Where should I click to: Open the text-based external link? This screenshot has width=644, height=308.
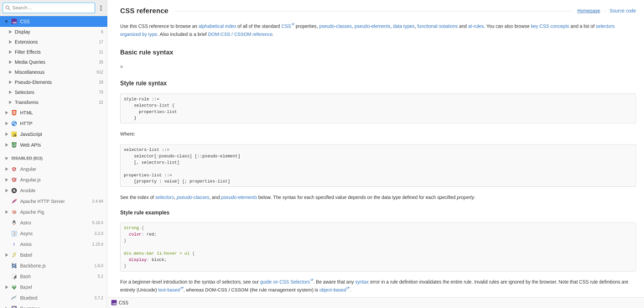[170, 290]
